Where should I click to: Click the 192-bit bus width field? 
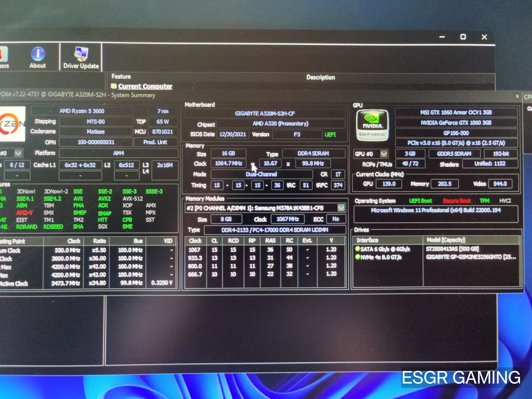pyautogui.click(x=501, y=154)
